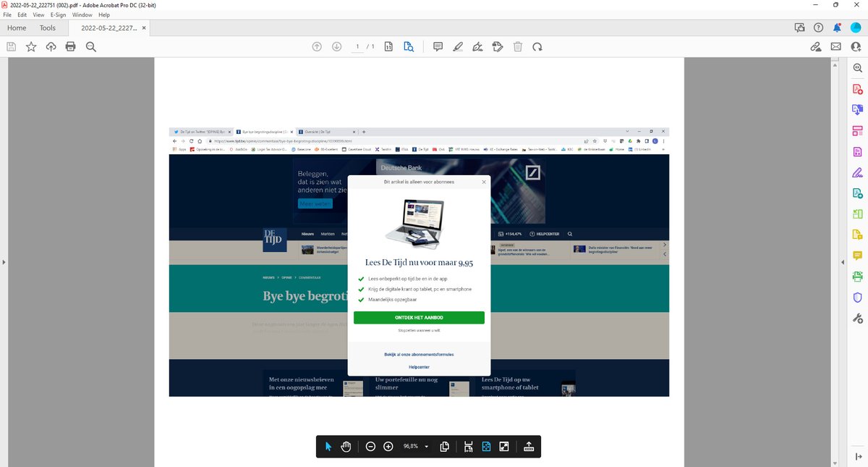Bookmark this file with the star icon
The image size is (868, 467).
pyautogui.click(x=31, y=46)
